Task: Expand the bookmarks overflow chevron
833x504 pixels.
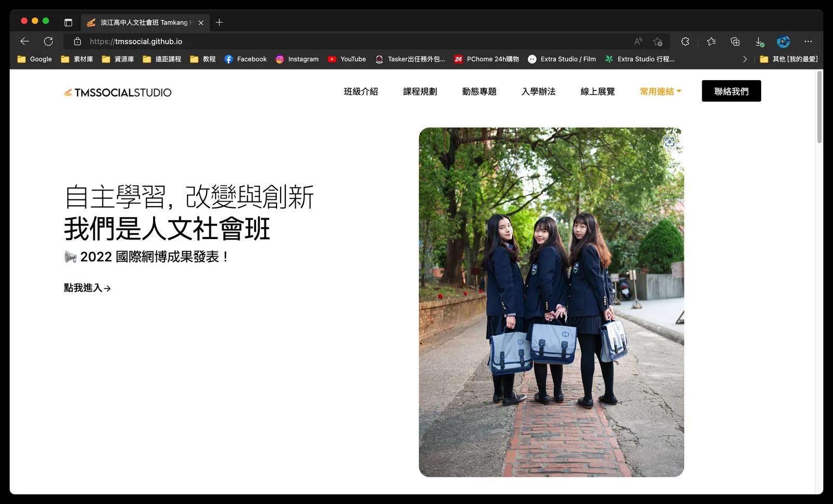Action: (x=745, y=59)
